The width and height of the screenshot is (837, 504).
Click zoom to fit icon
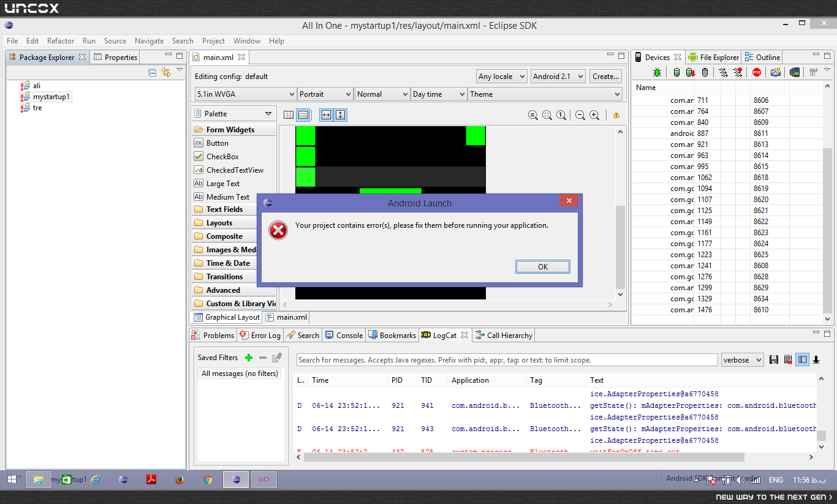click(x=547, y=115)
